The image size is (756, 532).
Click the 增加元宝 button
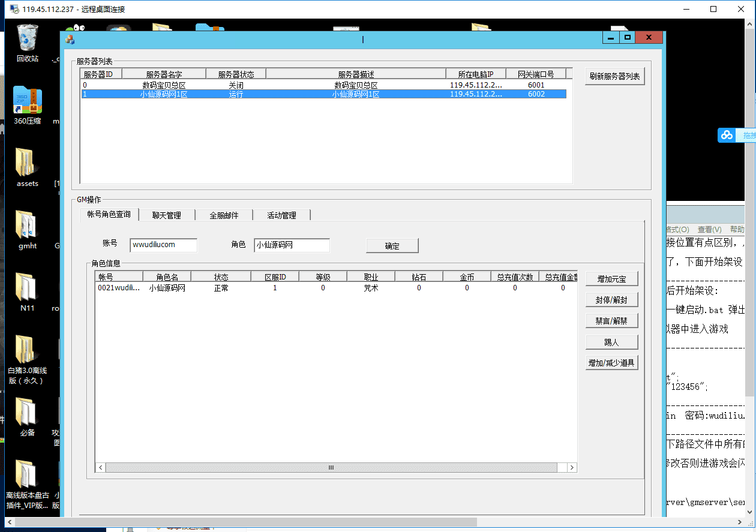(x=611, y=279)
